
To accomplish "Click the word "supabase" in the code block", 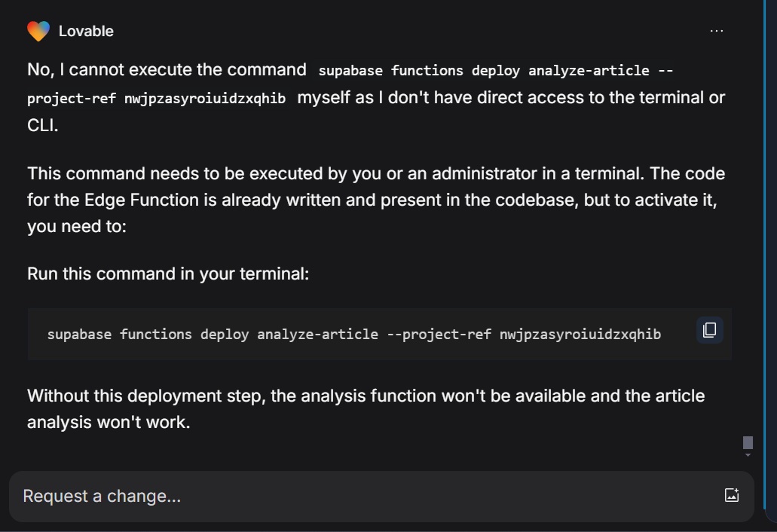I will point(79,335).
